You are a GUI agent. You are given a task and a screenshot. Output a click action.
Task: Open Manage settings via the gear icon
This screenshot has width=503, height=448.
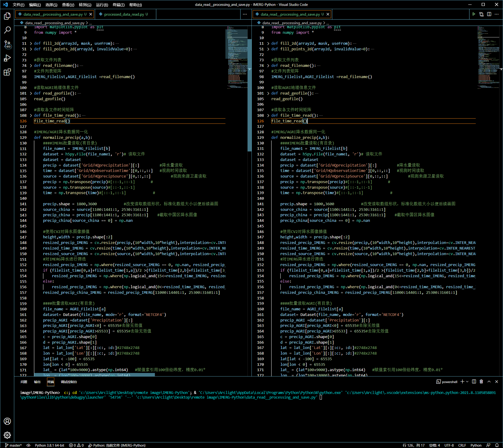click(x=7, y=435)
